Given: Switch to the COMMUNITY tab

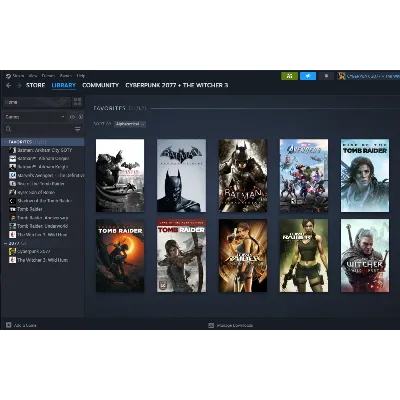Looking at the screenshot, I should (x=100, y=85).
